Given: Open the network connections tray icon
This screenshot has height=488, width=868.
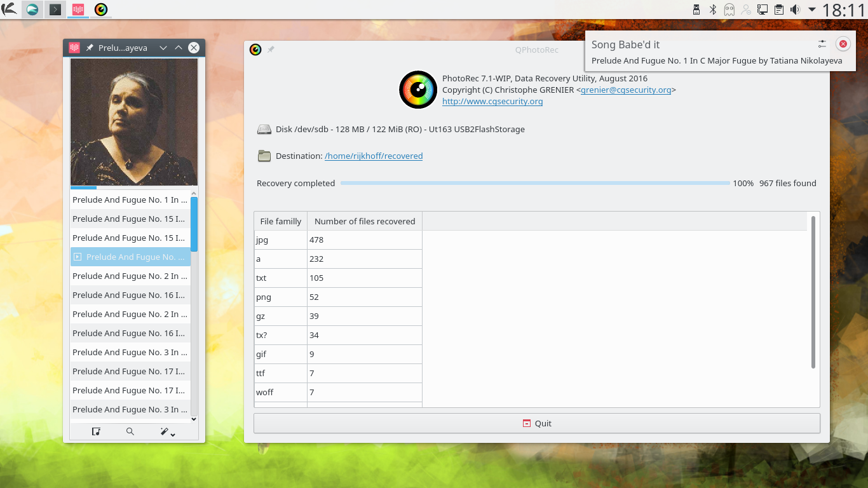Looking at the screenshot, I should tap(763, 10).
